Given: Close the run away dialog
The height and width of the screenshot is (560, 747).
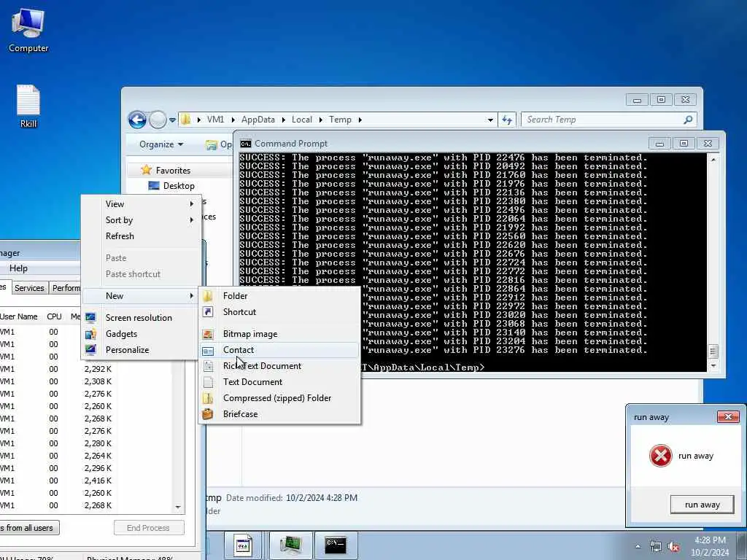Looking at the screenshot, I should click(x=728, y=417).
